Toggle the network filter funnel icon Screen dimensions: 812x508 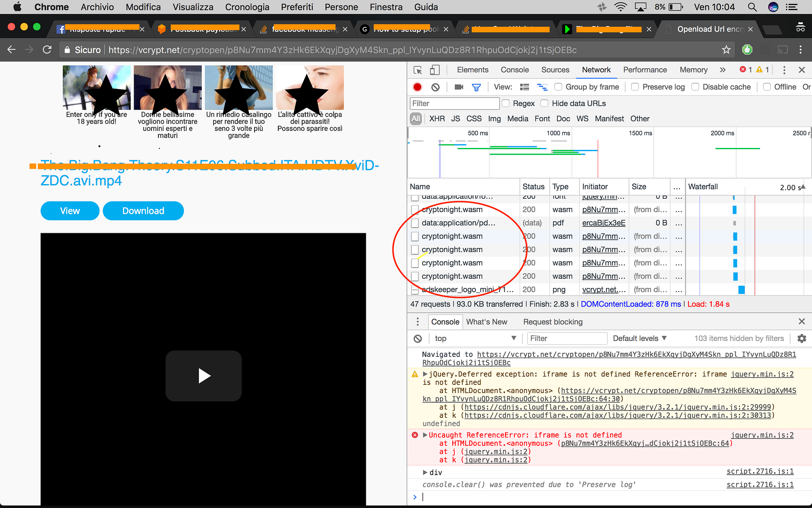pos(476,87)
